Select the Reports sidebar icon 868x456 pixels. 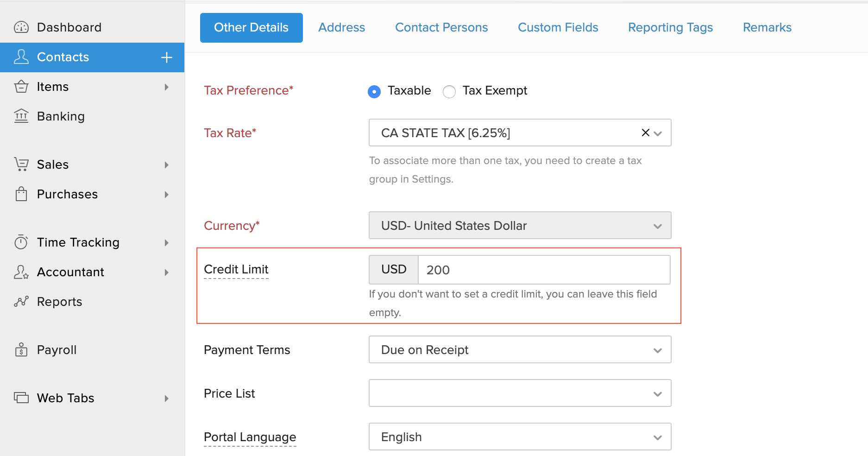pyautogui.click(x=21, y=302)
